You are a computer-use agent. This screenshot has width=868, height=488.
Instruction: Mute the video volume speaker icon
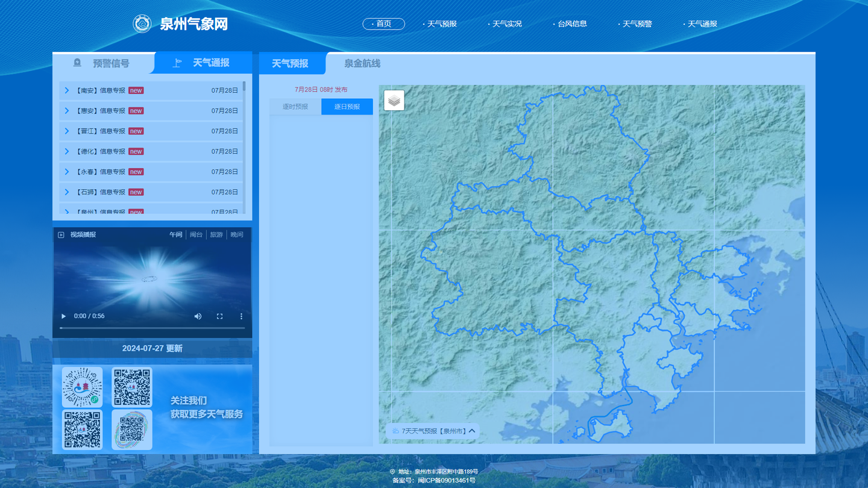198,316
